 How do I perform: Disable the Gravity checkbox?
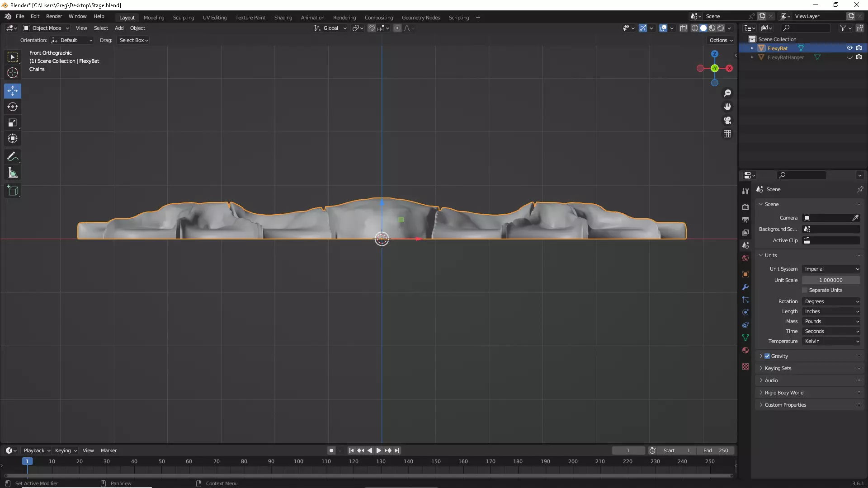pyautogui.click(x=767, y=356)
